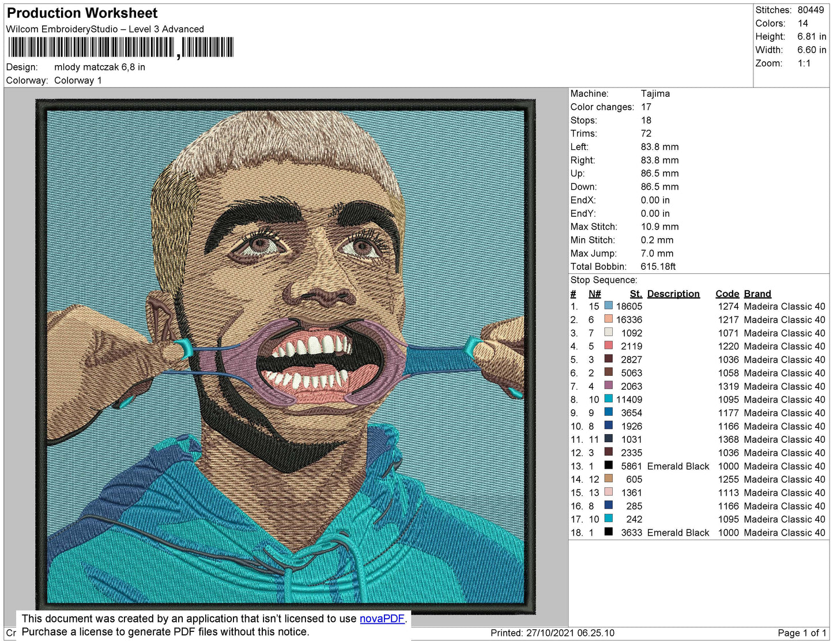This screenshot has width=833, height=644.
Task: Select the coral red swatch for stop 4
Action: pos(608,346)
